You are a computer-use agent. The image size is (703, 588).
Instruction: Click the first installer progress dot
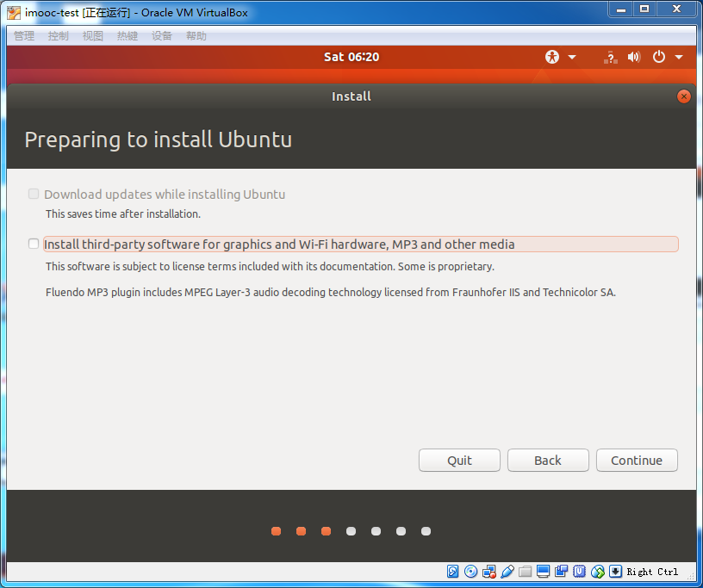[x=277, y=531]
